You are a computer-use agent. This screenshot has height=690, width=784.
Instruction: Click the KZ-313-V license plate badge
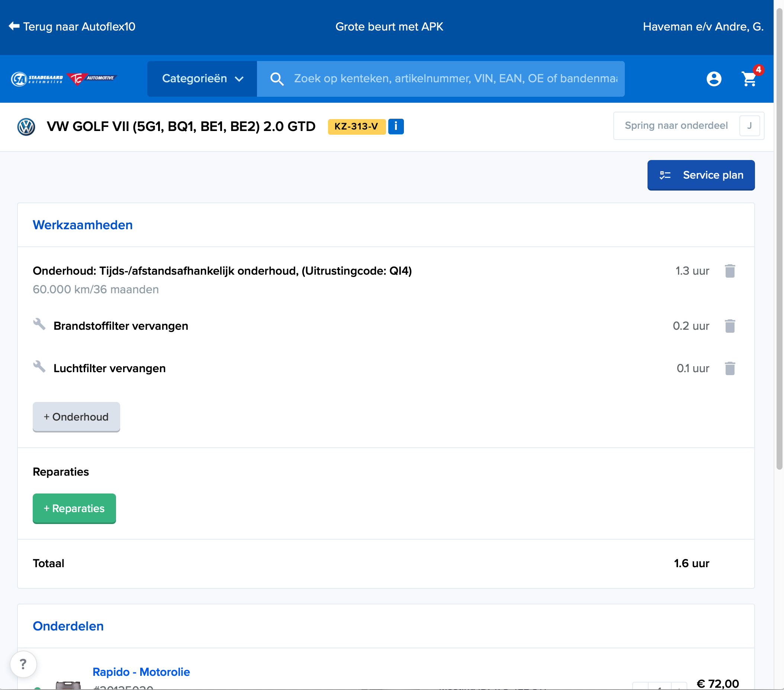pos(356,126)
